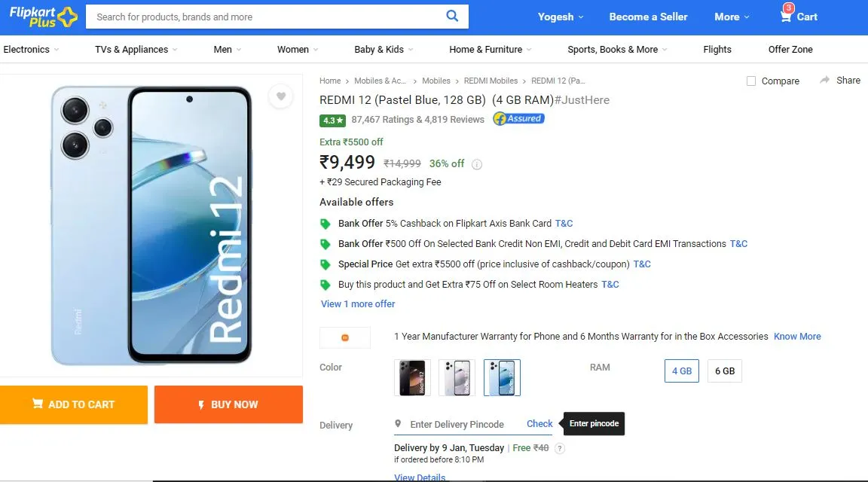The image size is (868, 482).
Task: Expand the More dropdown in header
Action: pos(732,17)
